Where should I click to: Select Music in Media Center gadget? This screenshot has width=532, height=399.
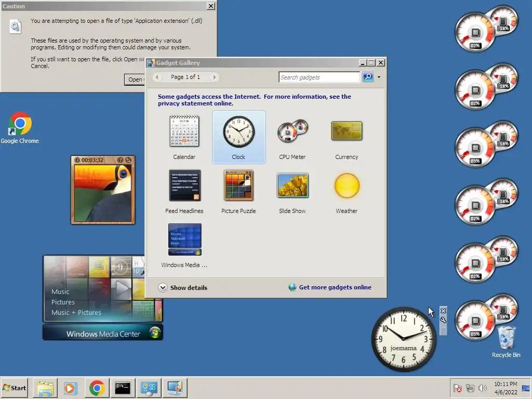[x=60, y=292]
